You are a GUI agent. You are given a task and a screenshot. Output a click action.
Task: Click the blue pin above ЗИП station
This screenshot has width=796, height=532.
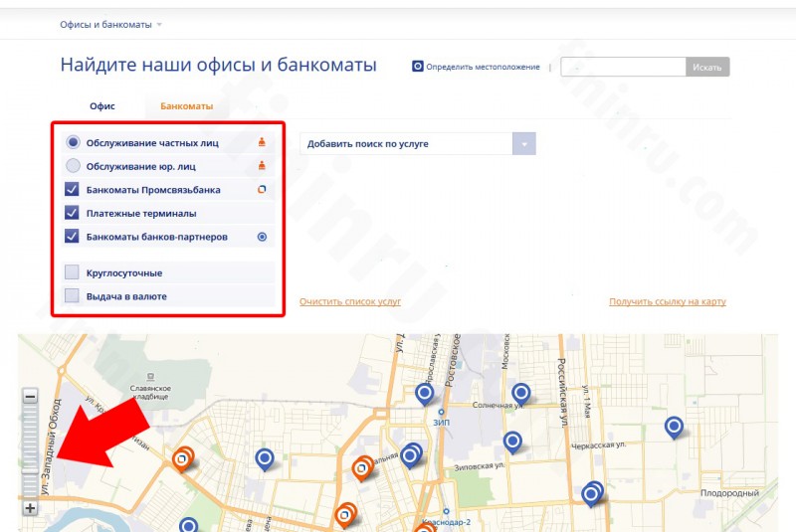click(425, 394)
